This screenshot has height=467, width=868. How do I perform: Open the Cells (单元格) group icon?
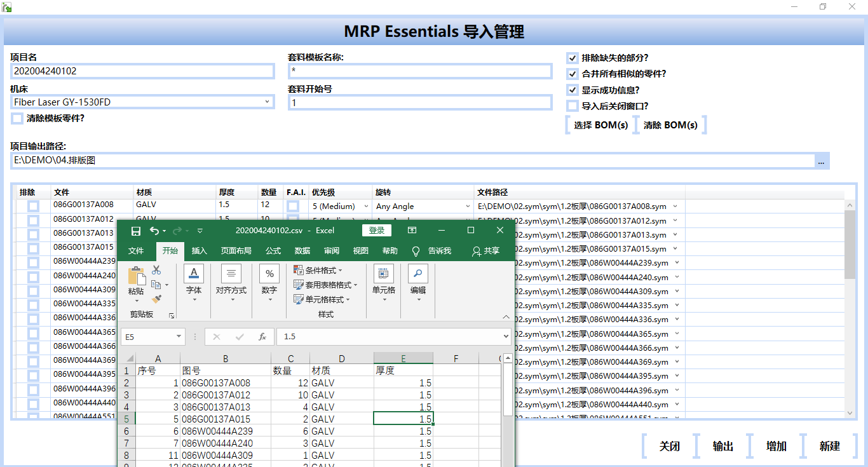coord(384,274)
